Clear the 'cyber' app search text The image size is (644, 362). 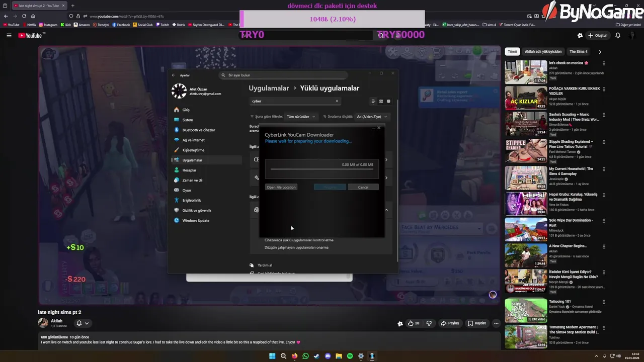[x=337, y=101]
